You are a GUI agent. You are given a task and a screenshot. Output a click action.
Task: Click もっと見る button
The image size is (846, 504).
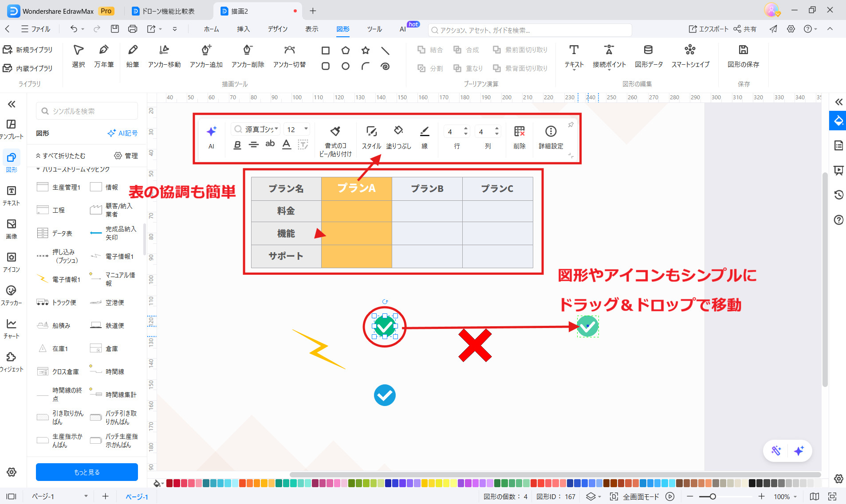pyautogui.click(x=87, y=472)
